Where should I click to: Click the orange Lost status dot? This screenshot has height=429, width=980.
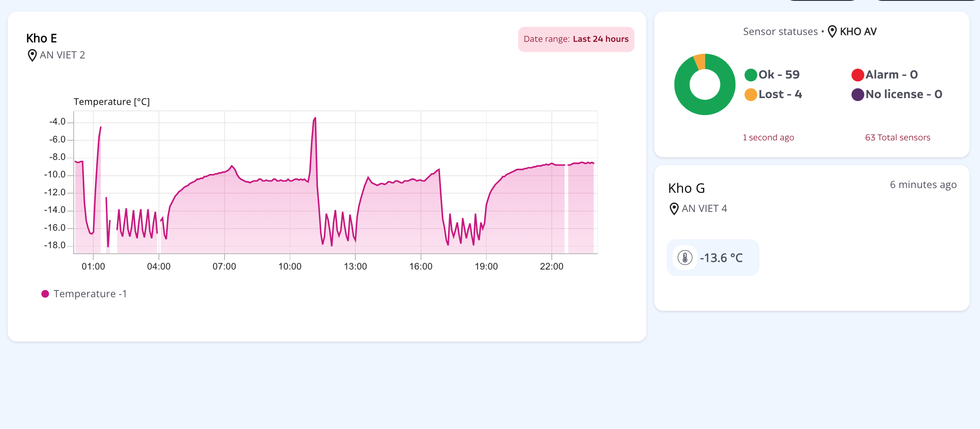point(751,95)
